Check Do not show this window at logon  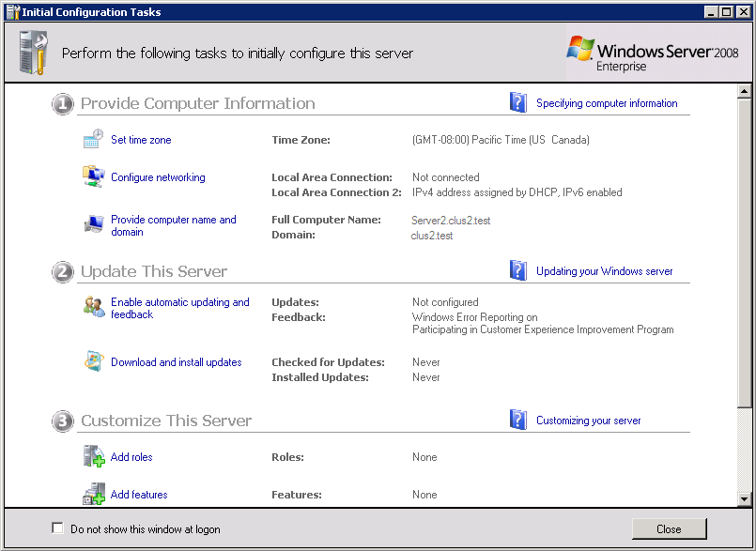[x=58, y=528]
